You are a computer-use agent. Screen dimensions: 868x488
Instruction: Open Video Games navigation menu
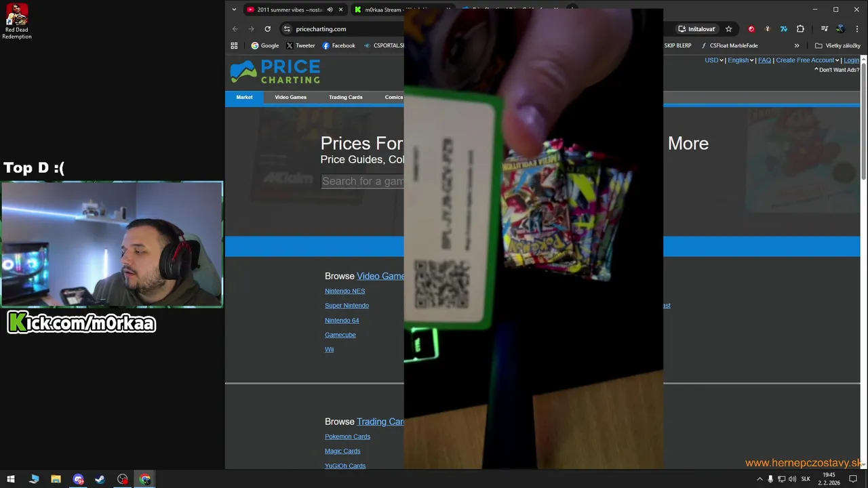[291, 98]
